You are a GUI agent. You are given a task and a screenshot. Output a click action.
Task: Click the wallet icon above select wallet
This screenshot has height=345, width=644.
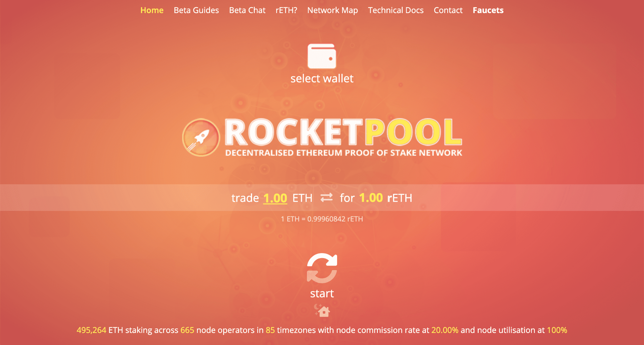coord(322,56)
